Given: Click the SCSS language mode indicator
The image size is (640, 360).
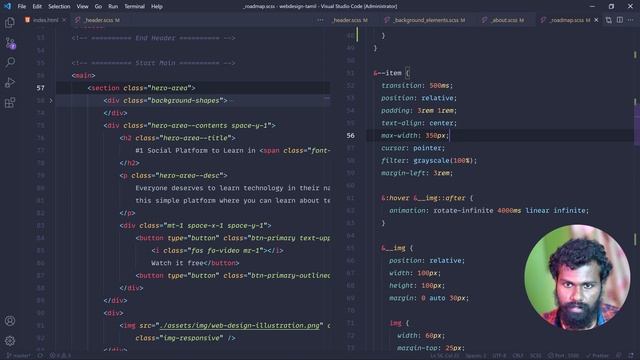Looking at the screenshot, I should coord(536,356).
